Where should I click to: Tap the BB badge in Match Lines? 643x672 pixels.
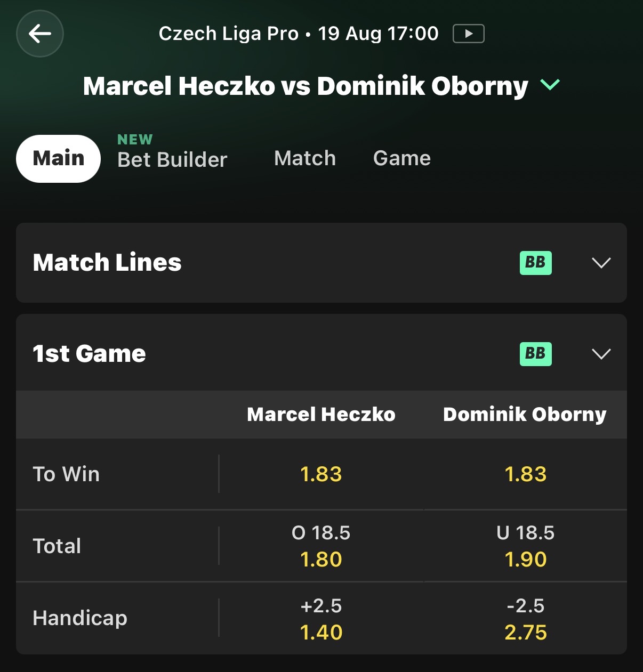(x=536, y=263)
